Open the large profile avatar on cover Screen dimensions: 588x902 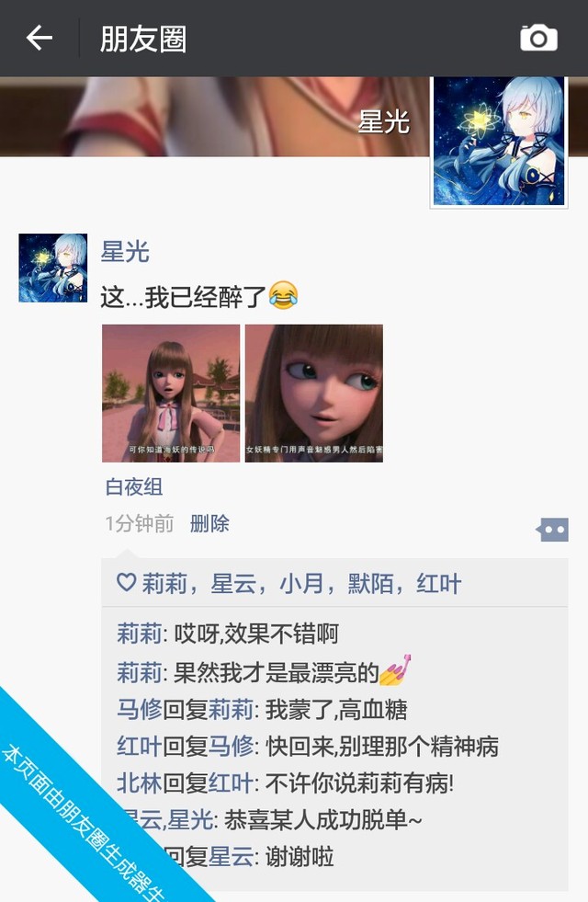pos(499,142)
